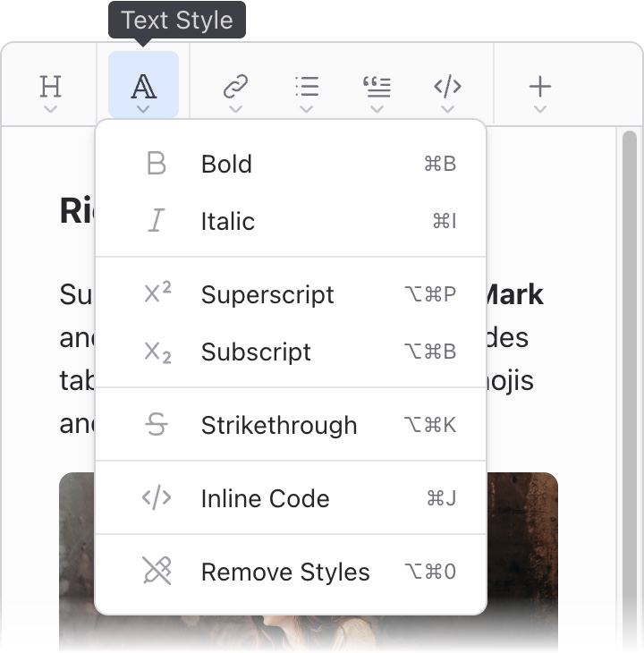Click the Subscript X₂ icon
Image resolution: width=644 pixels, height=653 pixels.
(157, 352)
